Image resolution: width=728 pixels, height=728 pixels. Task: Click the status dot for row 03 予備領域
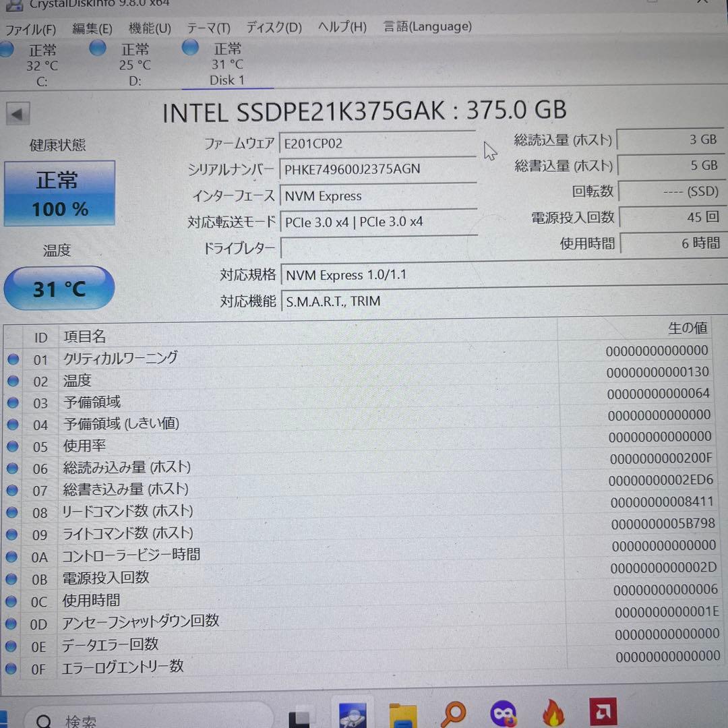13,402
